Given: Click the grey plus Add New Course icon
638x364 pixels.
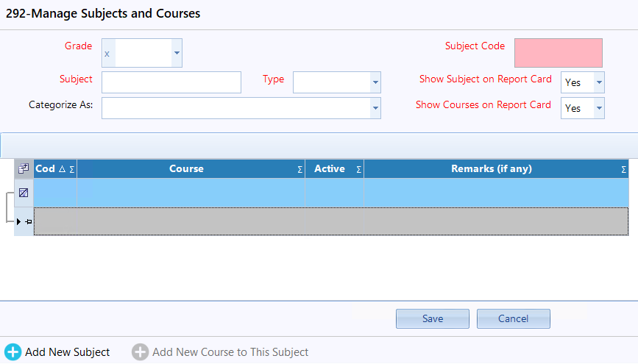Looking at the screenshot, I should [x=140, y=352].
